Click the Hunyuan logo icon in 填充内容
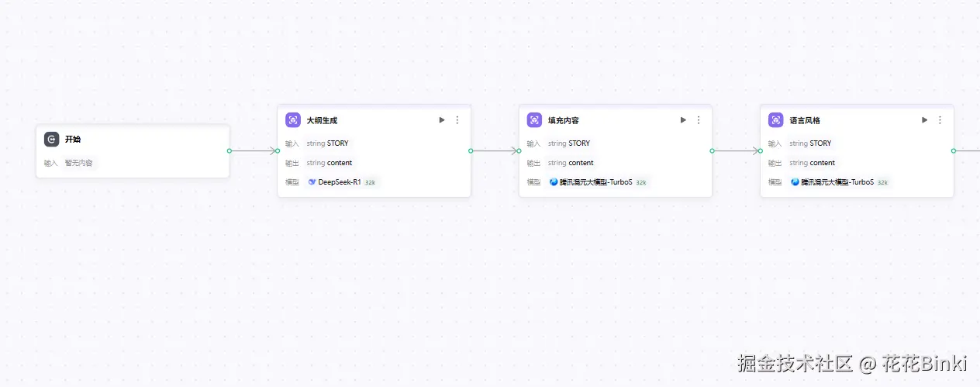Screen dimensions: 980x387 (554, 182)
